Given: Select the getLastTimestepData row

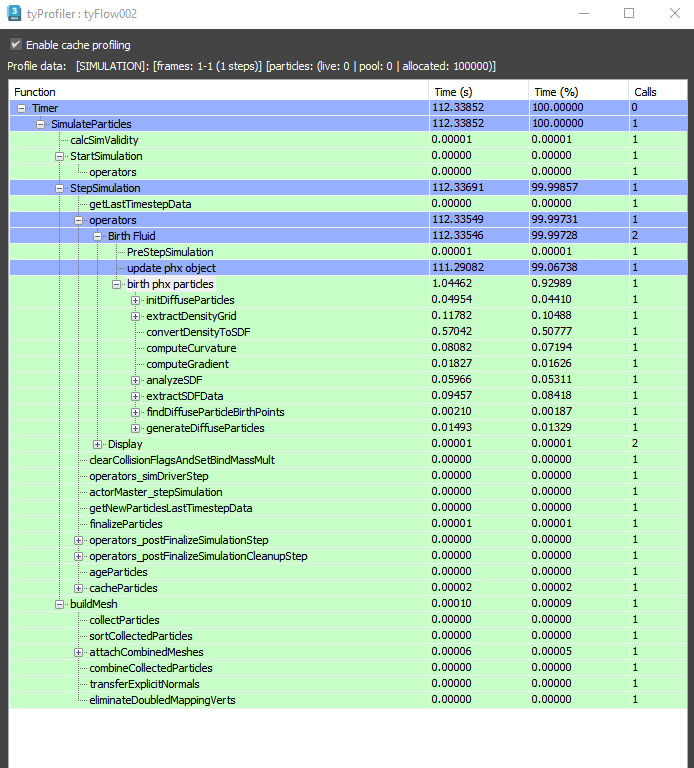Looking at the screenshot, I should coord(348,204).
